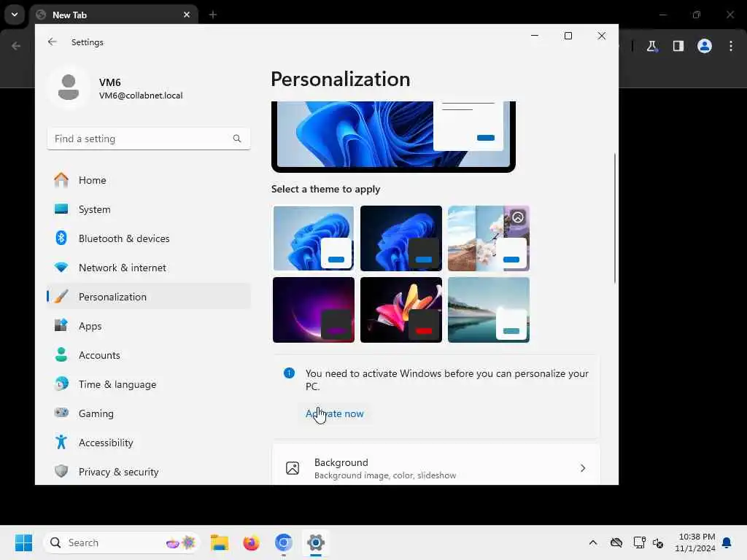Click the Personalization paintbrush icon
This screenshot has width=747, height=560.
tap(61, 297)
